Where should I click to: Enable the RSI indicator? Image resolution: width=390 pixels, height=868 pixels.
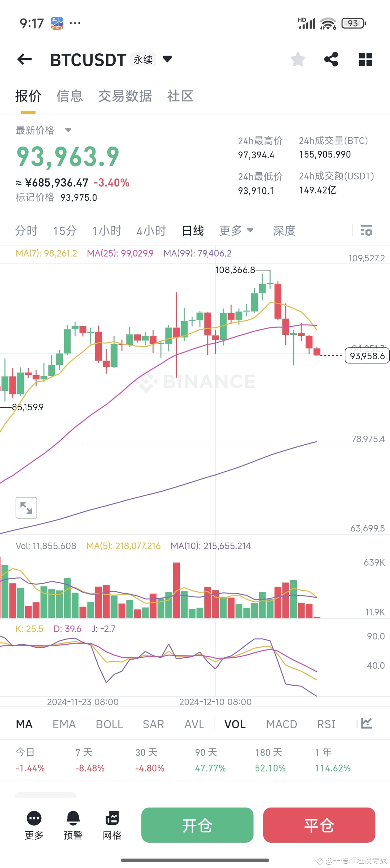pos(326,724)
